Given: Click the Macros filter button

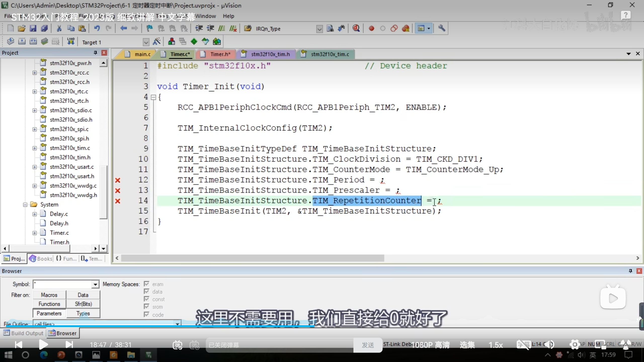Looking at the screenshot, I should click(49, 295).
